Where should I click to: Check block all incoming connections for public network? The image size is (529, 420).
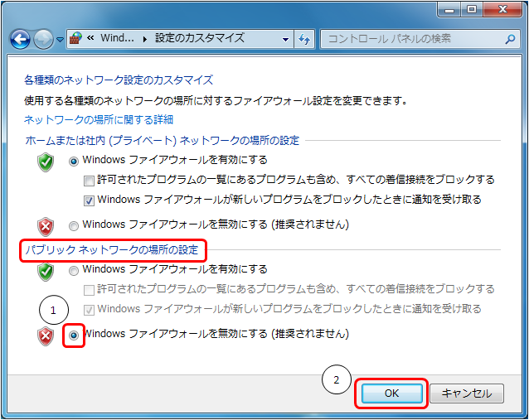(89, 290)
